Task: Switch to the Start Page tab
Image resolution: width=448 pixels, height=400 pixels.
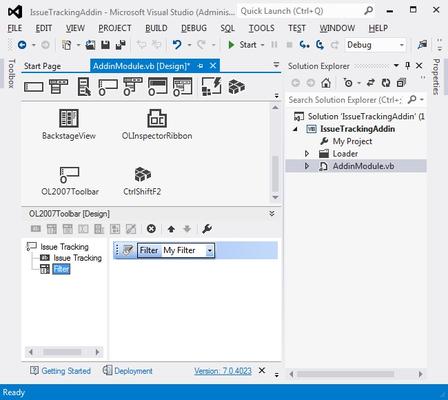Action: click(x=42, y=66)
